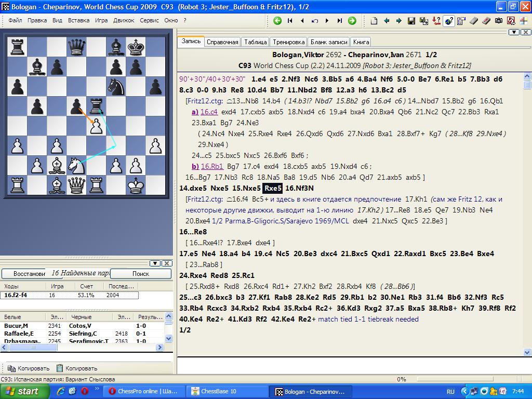Click the take back move icon

tap(315, 21)
